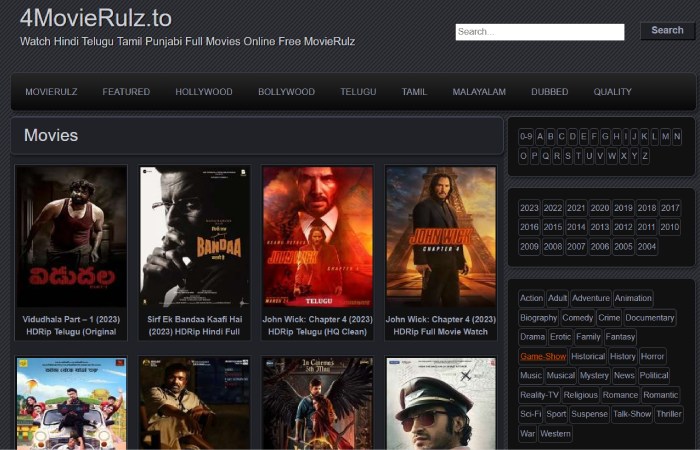Open the TELUGU menu item
Screen dimensions: 700x450
(358, 92)
